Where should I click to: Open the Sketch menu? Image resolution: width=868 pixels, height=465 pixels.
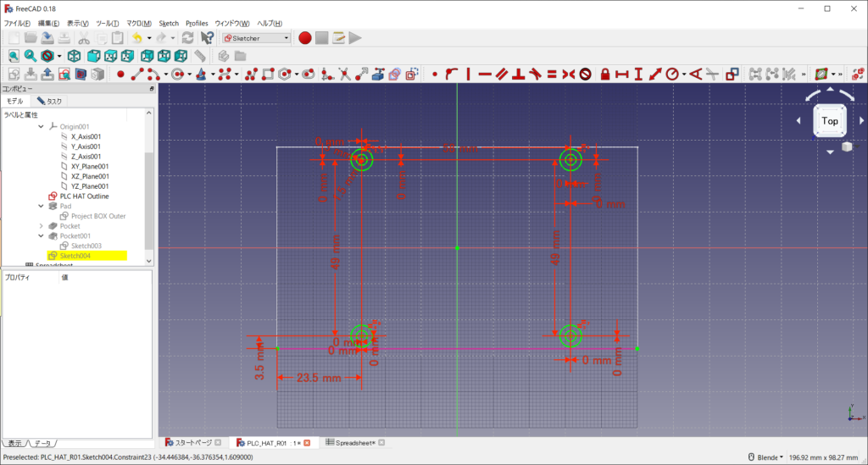click(169, 23)
